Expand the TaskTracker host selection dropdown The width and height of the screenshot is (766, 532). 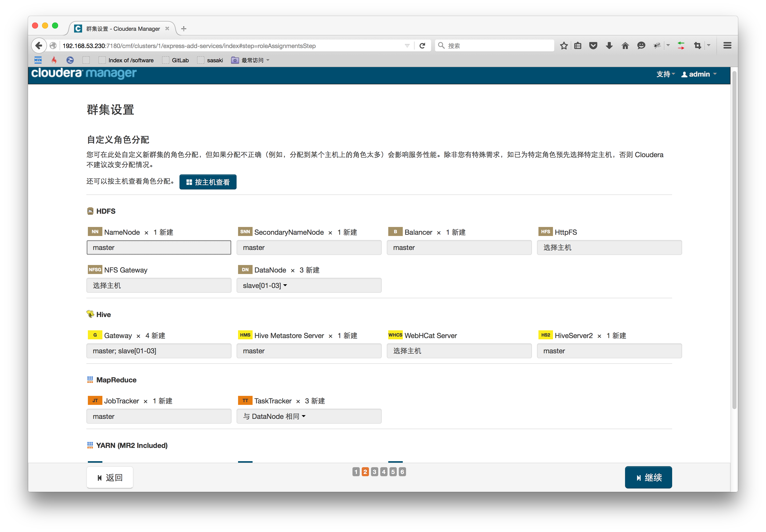coord(274,416)
